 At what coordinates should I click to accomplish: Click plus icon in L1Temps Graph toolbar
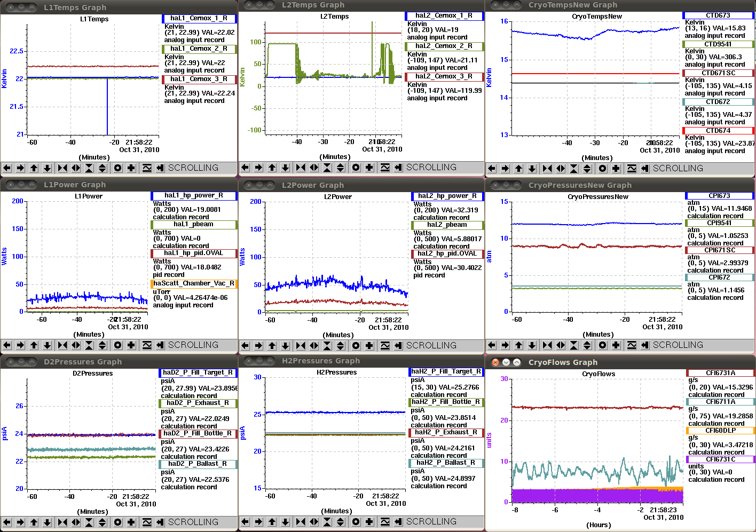[131, 168]
